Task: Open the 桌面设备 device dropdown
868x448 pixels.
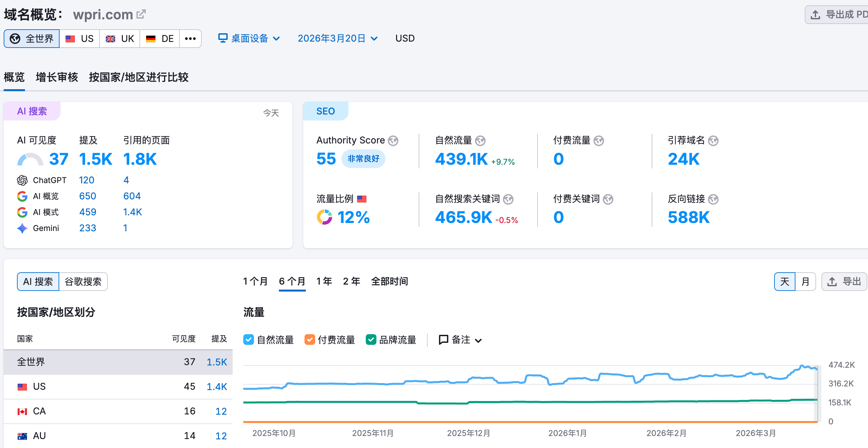Action: [x=249, y=38]
